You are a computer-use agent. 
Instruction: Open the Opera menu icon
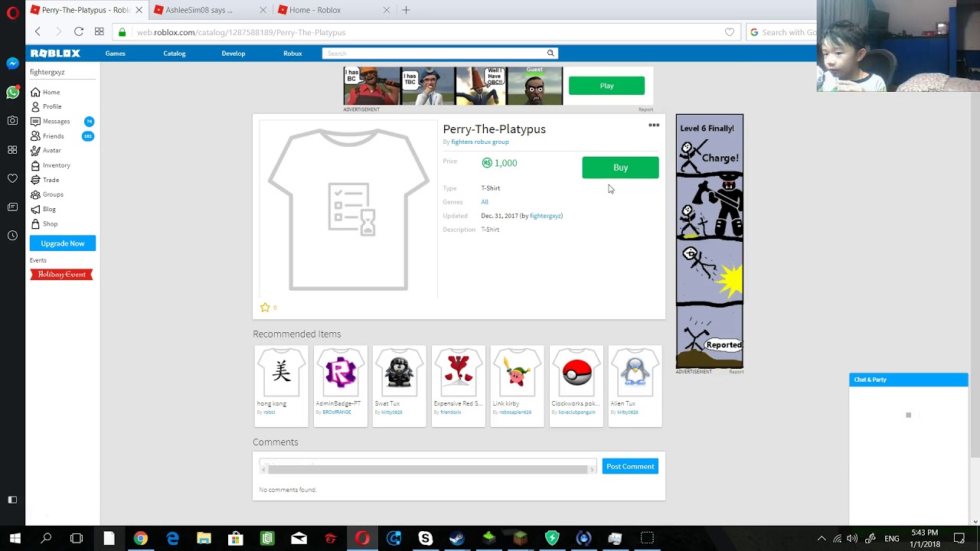tap(12, 13)
